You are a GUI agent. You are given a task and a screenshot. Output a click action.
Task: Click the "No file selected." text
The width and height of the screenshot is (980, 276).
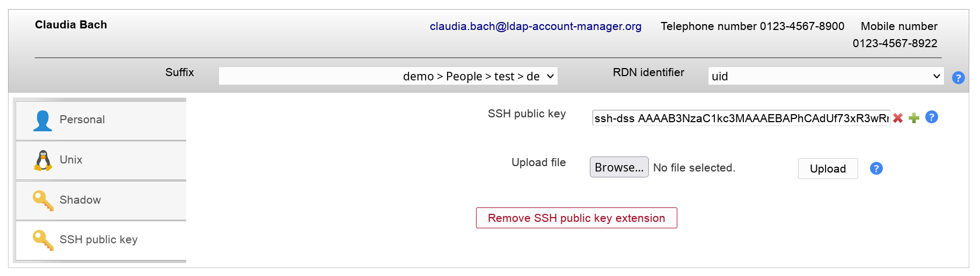pos(694,168)
